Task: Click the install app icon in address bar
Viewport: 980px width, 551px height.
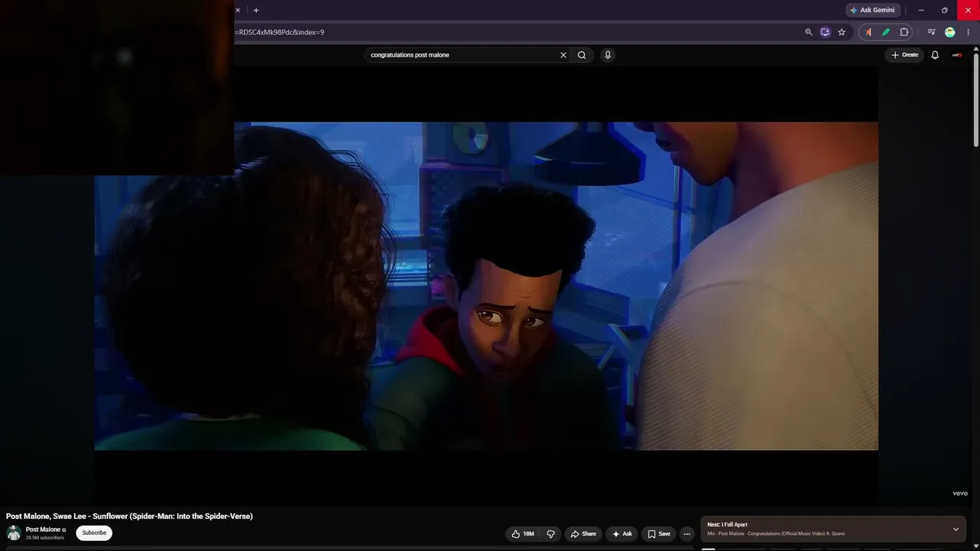Action: [x=825, y=32]
